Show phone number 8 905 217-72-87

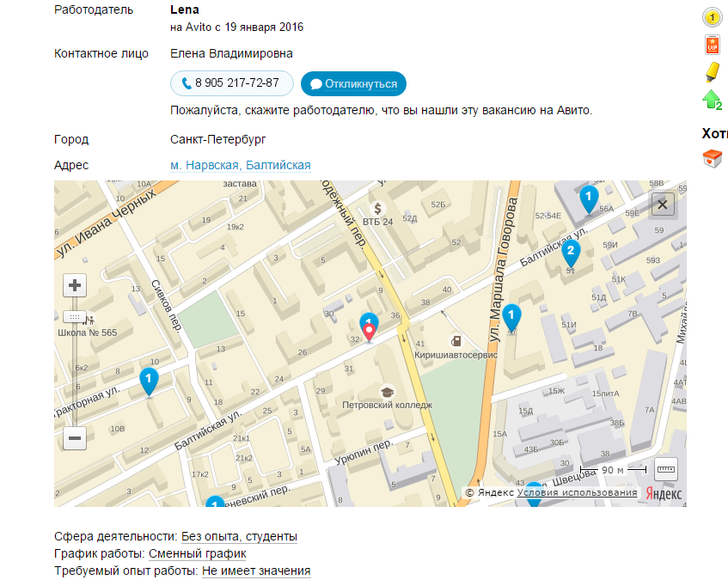231,83
